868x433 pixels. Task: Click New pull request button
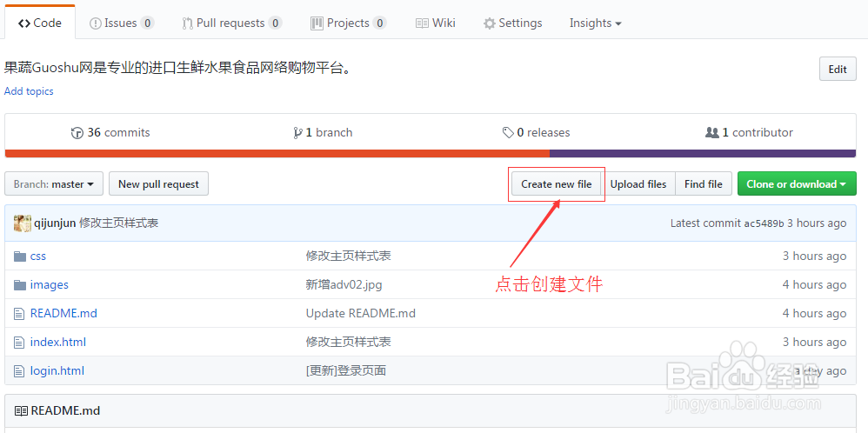tap(159, 183)
